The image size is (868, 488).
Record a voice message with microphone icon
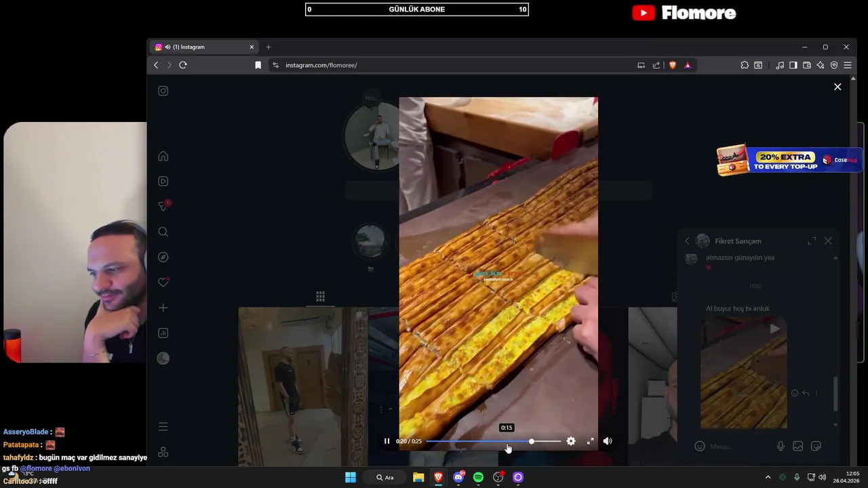tap(781, 446)
